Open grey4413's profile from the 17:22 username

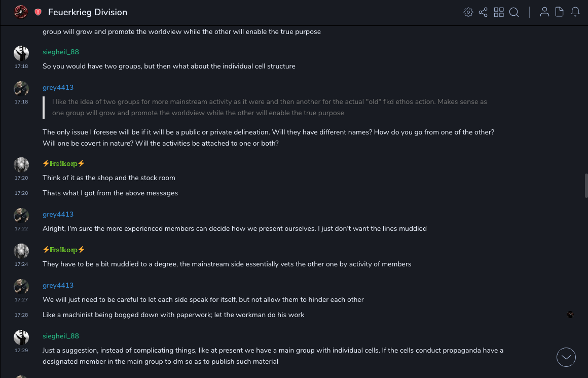click(x=58, y=214)
